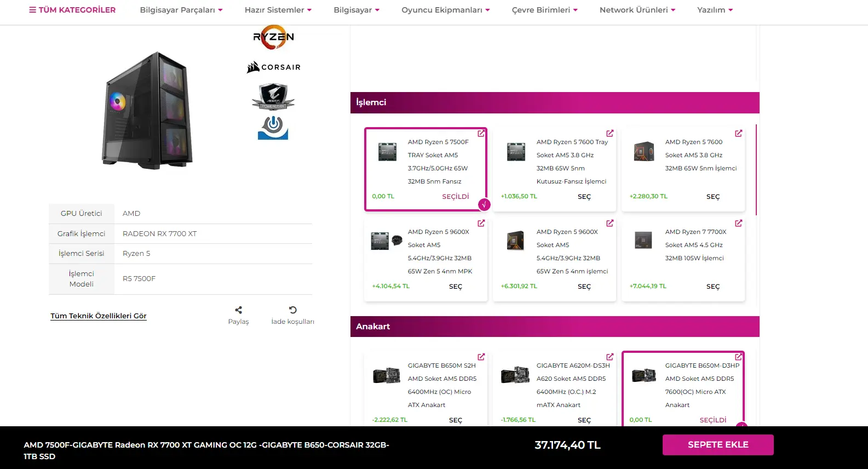Select Ryzen 5 7600 Tray with SEÇ
868x469 pixels.
tap(584, 197)
